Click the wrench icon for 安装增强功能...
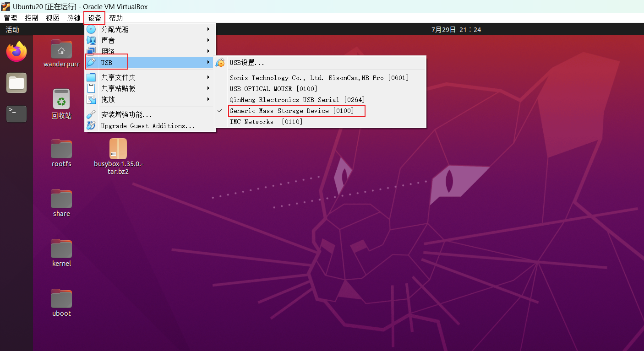The height and width of the screenshot is (351, 644). [92, 115]
